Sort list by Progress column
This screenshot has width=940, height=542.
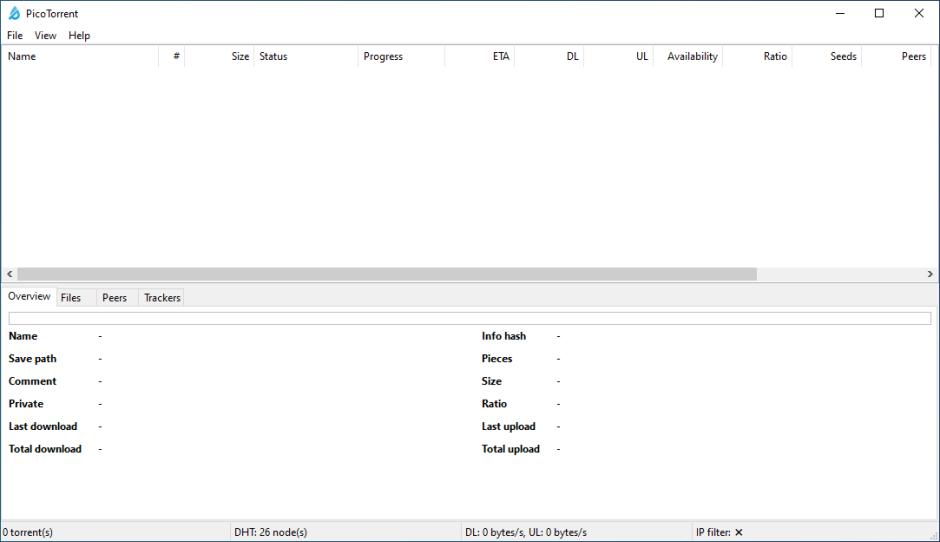400,57
